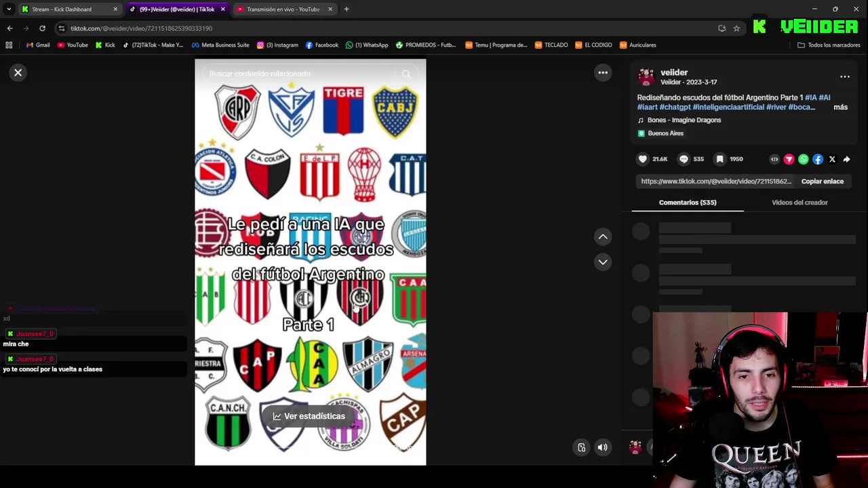Open Todos los marcadores folder
Screen dimensions: 868x488
[x=828, y=45]
